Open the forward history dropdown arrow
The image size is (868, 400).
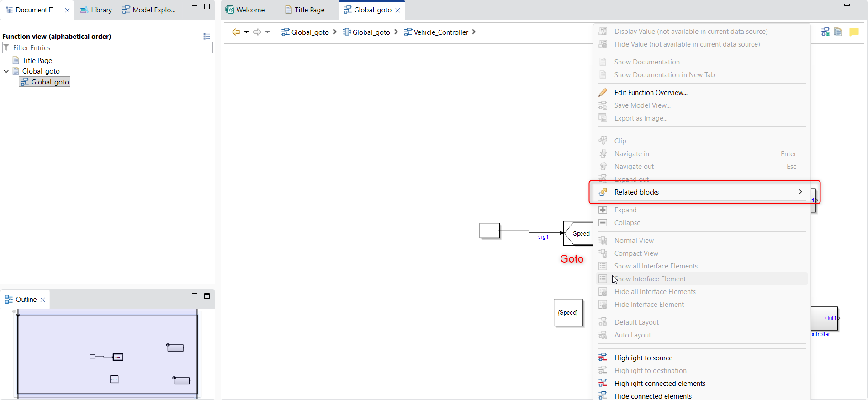click(x=268, y=32)
